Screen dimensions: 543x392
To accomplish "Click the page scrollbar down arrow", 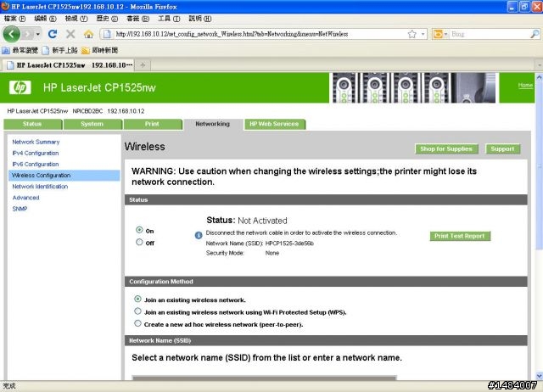I will 539,375.
